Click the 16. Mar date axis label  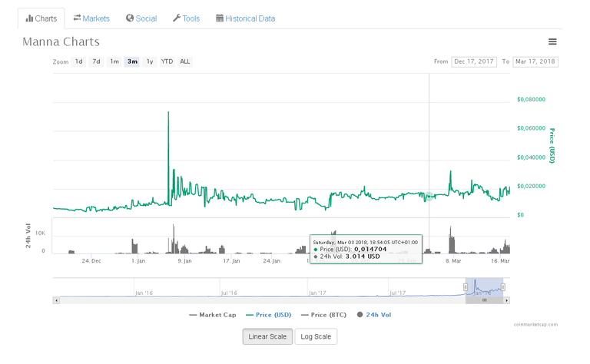coord(500,260)
